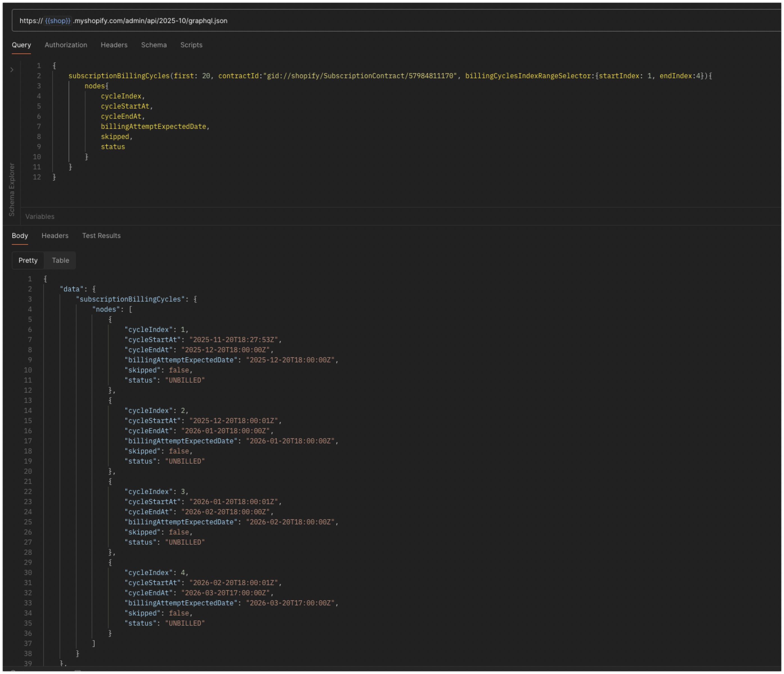The height and width of the screenshot is (674, 784).
Task: Open the Schema Explorer side panel label
Action: [x=12, y=189]
